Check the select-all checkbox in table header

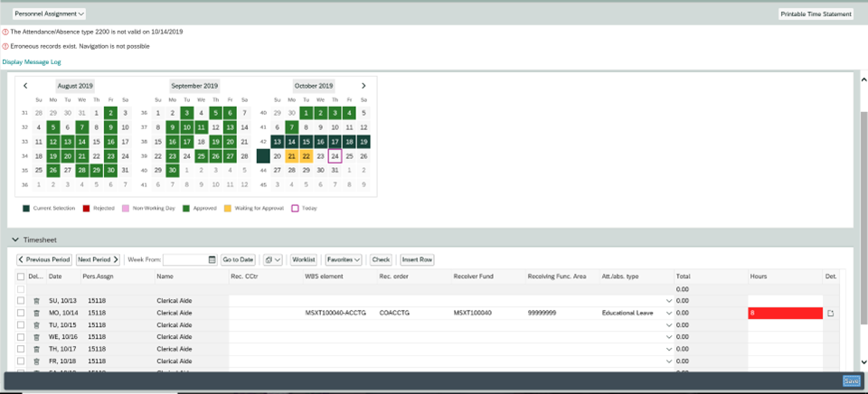(x=21, y=277)
